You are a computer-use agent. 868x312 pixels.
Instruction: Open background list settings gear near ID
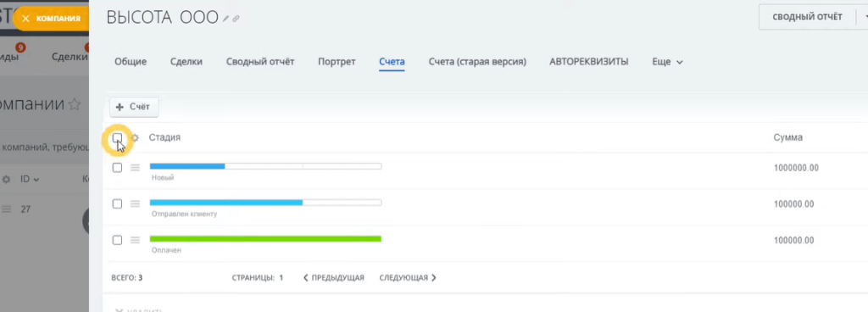click(7, 180)
